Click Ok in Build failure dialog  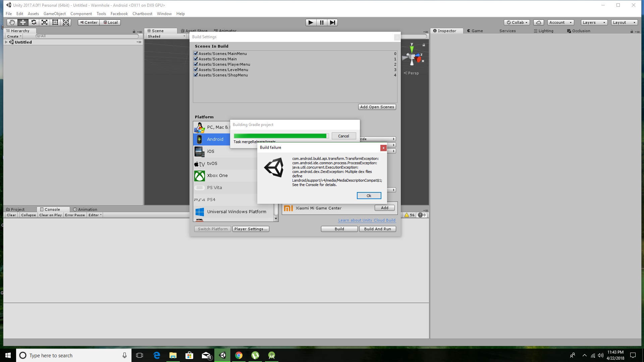click(x=369, y=196)
